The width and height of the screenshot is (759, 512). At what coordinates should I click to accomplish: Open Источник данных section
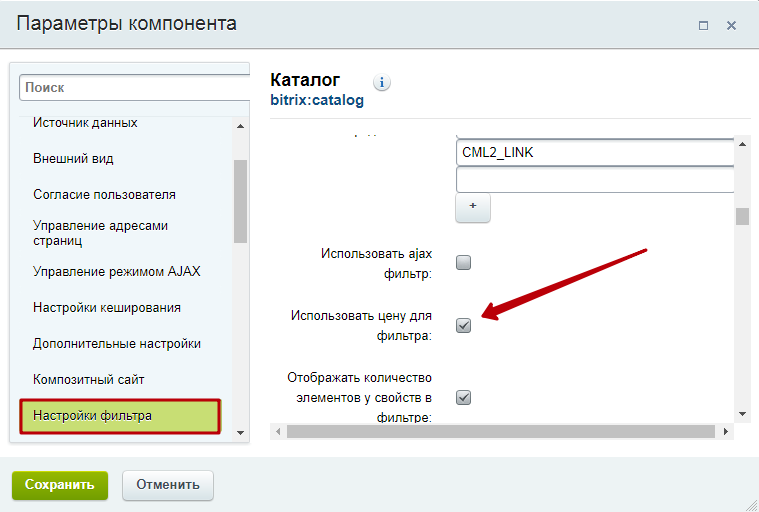(85, 123)
